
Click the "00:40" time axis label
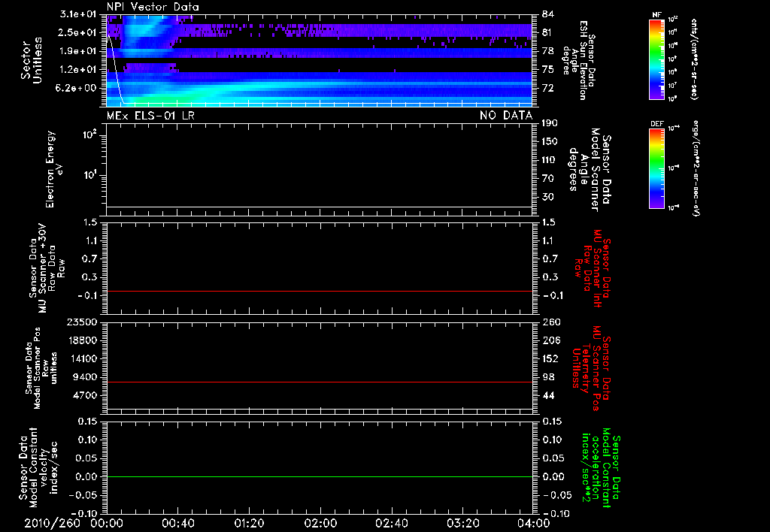(x=177, y=523)
